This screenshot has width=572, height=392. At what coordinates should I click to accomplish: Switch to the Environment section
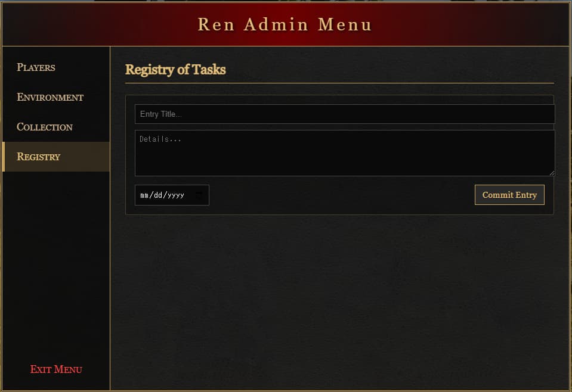pos(50,97)
